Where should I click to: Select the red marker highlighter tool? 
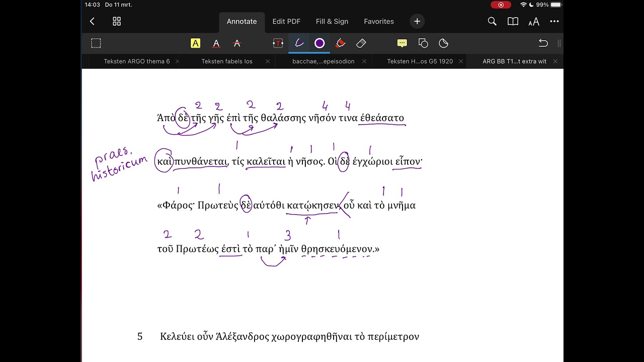(341, 43)
